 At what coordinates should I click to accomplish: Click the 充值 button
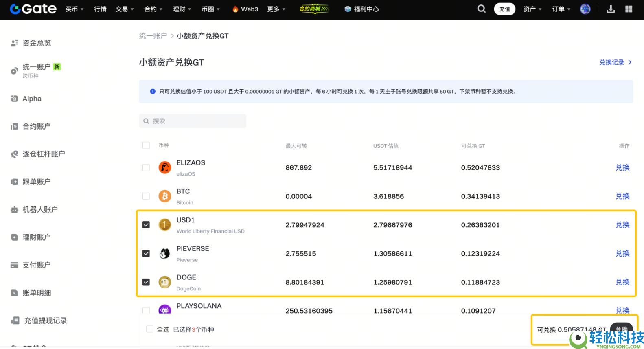pos(504,9)
